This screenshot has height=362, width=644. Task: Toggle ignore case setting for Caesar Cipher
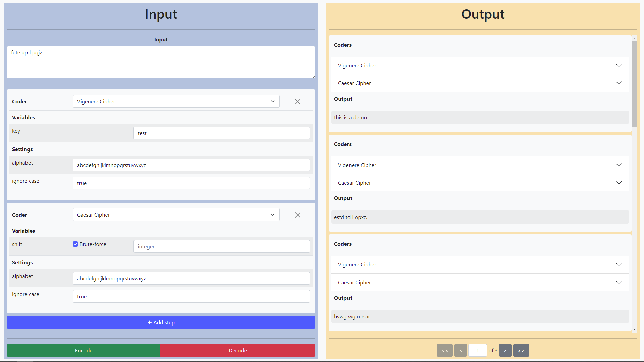pyautogui.click(x=193, y=296)
